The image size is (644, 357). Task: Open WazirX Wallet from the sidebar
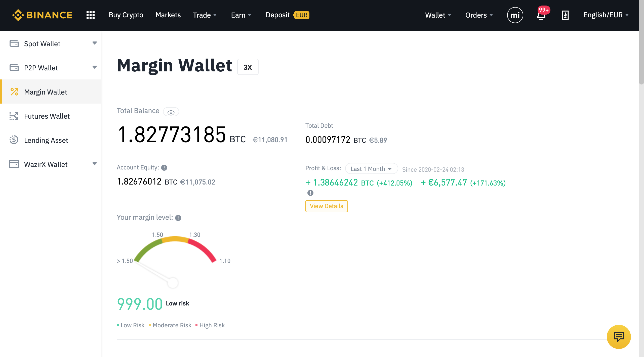[x=51, y=164]
